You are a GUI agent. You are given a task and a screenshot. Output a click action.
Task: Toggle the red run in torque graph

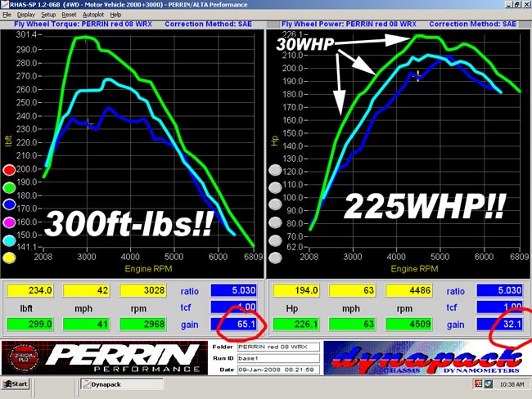point(9,170)
